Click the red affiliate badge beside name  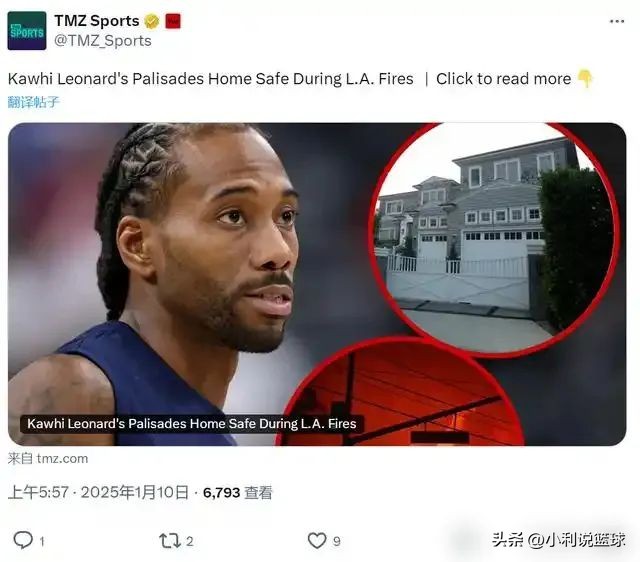173,21
